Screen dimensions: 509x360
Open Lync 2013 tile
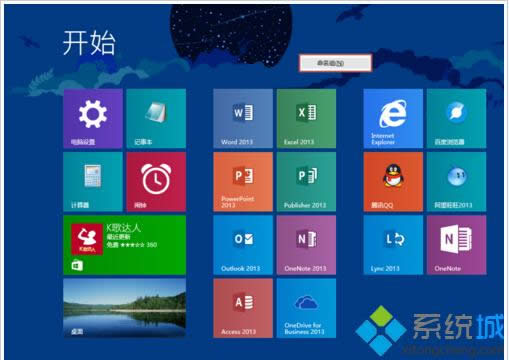393,245
